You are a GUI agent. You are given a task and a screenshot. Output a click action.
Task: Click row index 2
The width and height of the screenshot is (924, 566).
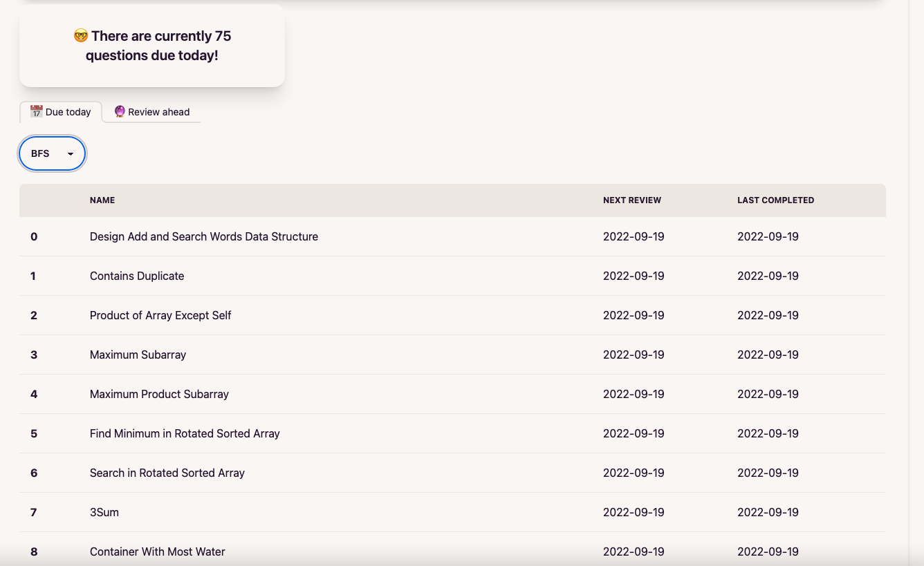click(34, 315)
